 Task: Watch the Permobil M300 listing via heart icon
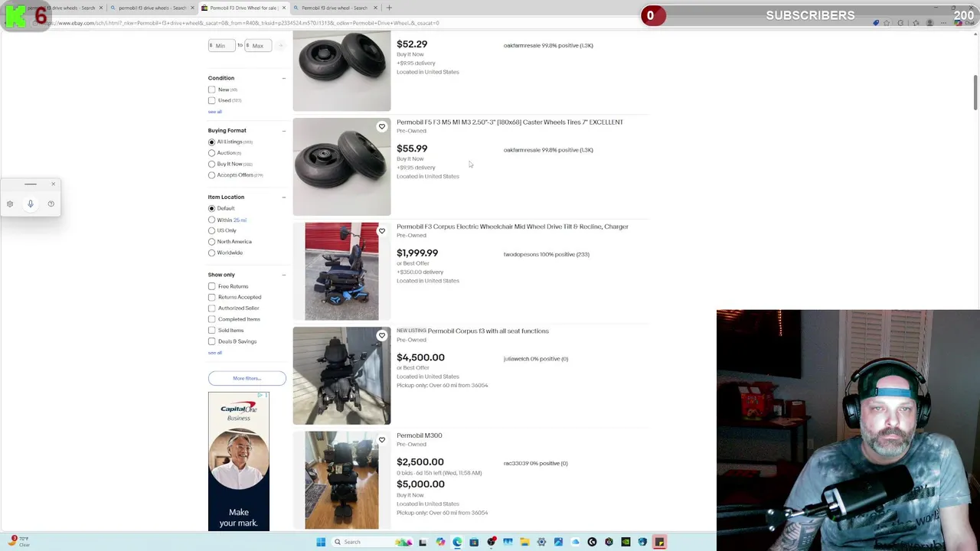(382, 440)
